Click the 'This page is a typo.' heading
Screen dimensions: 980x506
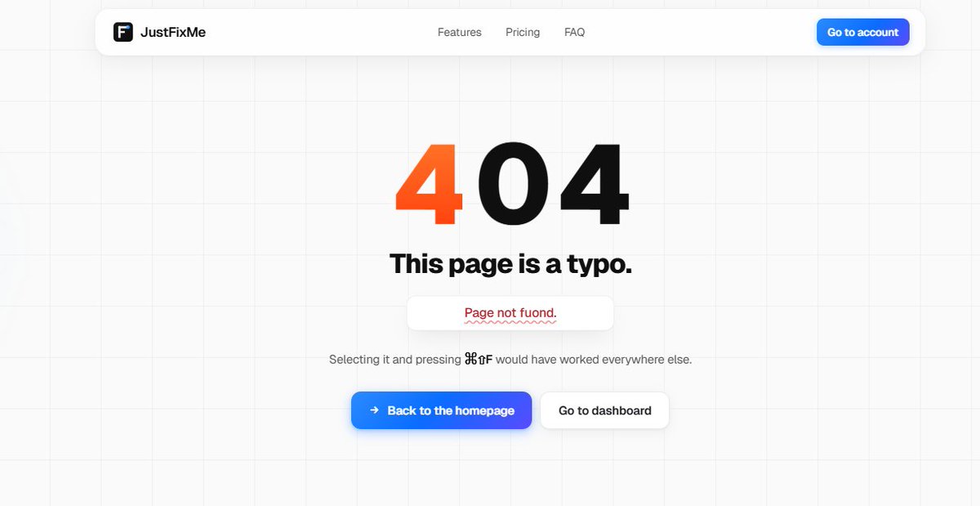tap(510, 264)
